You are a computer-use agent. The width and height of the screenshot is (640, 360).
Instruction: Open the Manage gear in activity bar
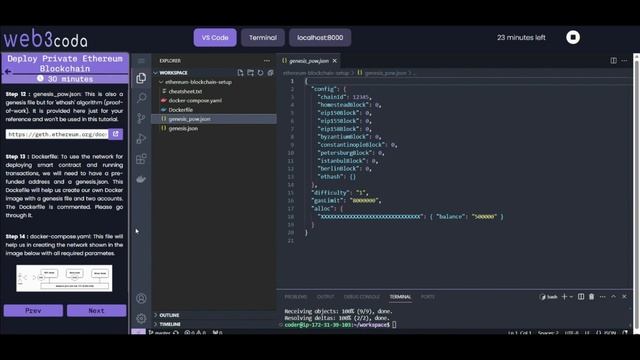tap(141, 318)
